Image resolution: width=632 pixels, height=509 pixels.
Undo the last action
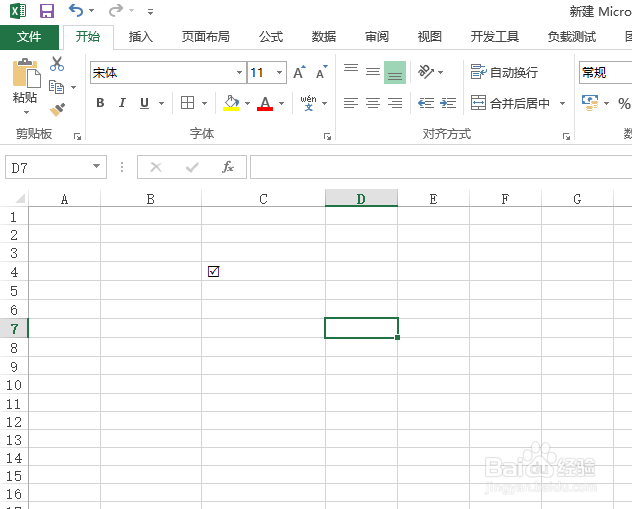pos(76,10)
